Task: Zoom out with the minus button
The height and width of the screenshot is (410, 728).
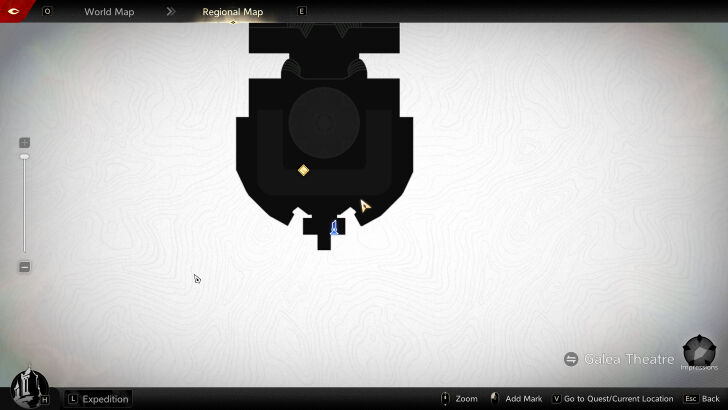Action: pos(25,267)
